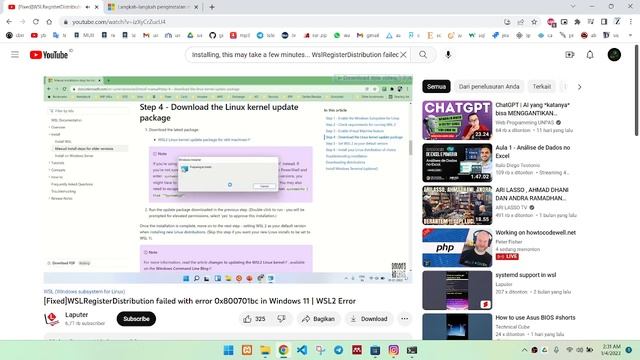Open a new browser tab
The width and height of the screenshot is (640, 360).
(212, 7)
